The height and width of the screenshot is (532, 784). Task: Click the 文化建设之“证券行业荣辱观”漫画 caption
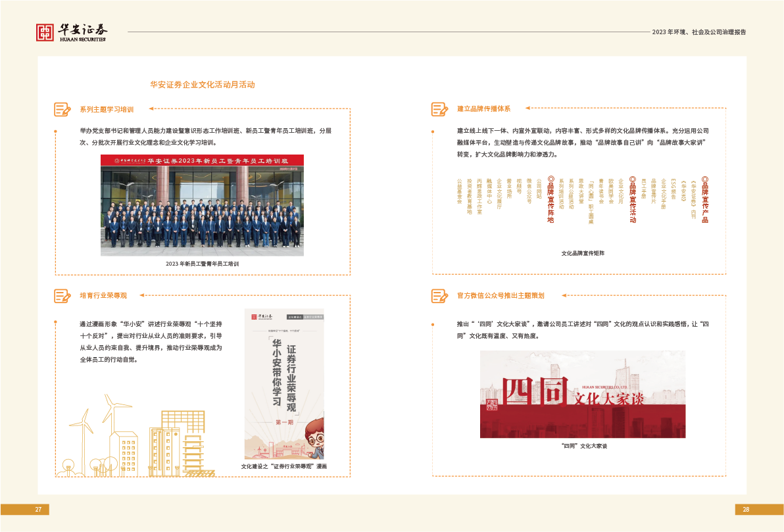pyautogui.click(x=284, y=466)
